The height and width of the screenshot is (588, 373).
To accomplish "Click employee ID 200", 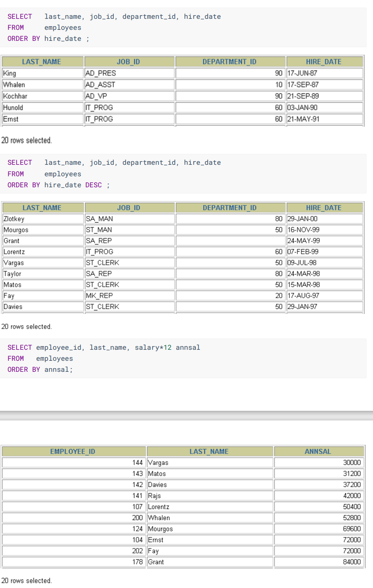I will coord(74,518).
